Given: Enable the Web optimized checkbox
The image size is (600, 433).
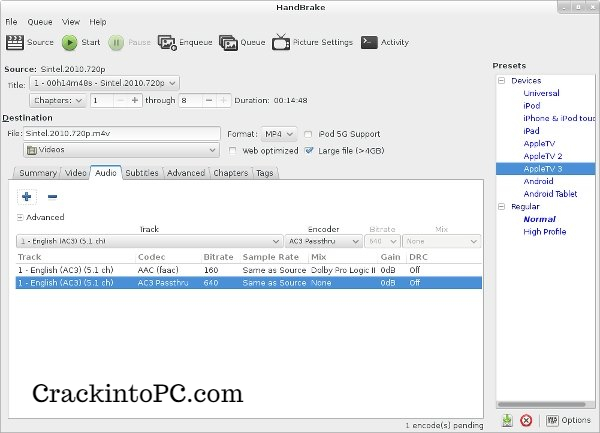Looking at the screenshot, I should click(232, 151).
